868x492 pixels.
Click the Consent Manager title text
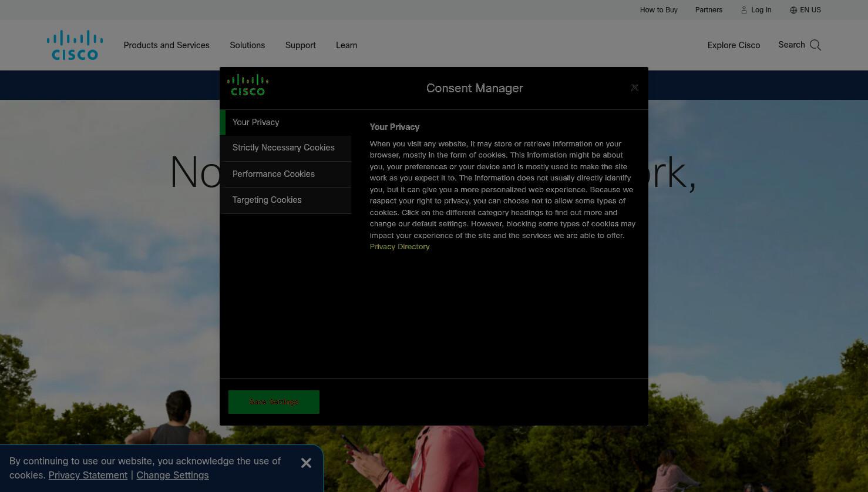(475, 88)
